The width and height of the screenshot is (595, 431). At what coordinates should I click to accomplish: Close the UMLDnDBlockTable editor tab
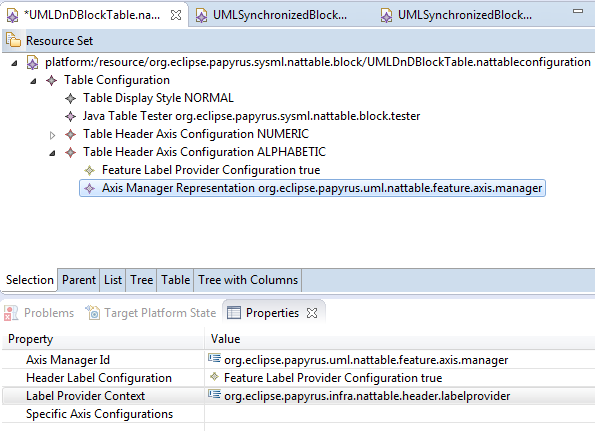[176, 15]
